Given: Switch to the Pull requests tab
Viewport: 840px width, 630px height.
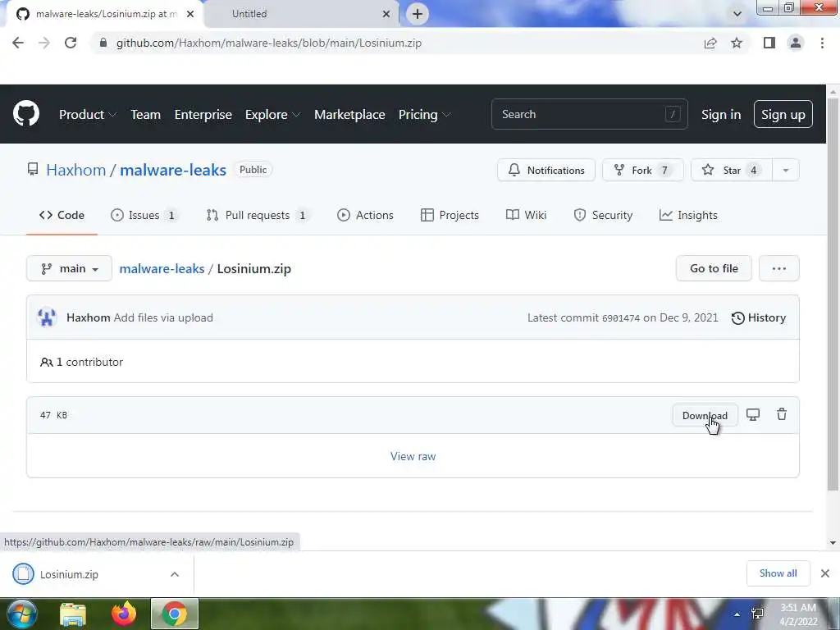Looking at the screenshot, I should tap(257, 216).
